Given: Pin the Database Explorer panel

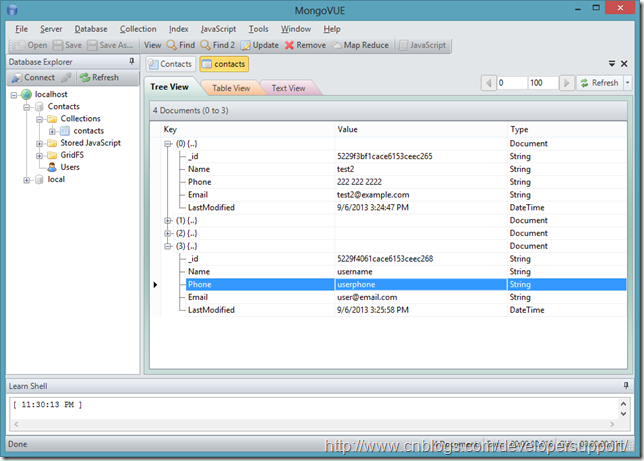Looking at the screenshot, I should (131, 62).
